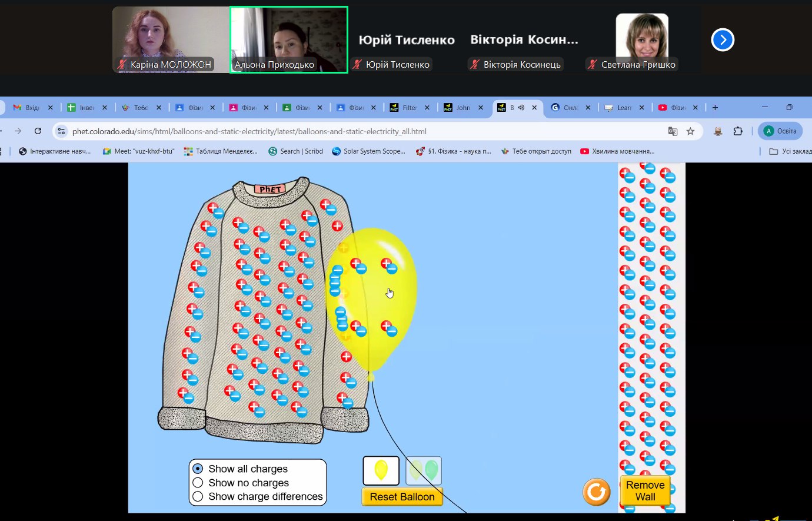Open the browser Extensions puzzle icon
This screenshot has width=812, height=521.
click(x=738, y=131)
